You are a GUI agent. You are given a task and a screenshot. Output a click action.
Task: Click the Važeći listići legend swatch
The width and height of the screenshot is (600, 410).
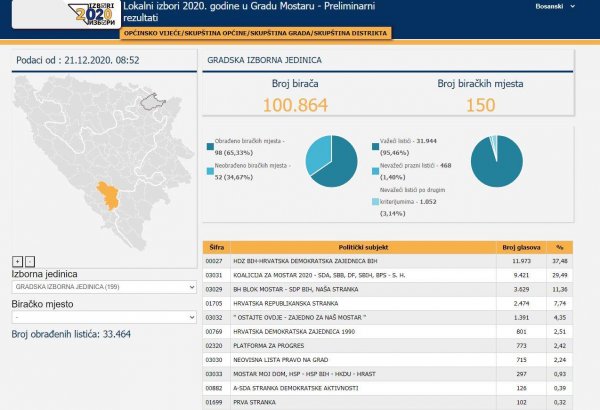coord(375,143)
